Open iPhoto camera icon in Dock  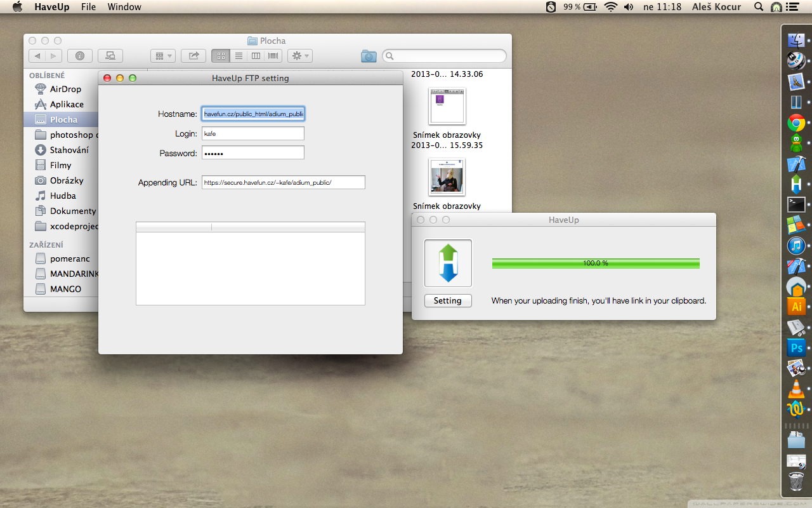(796, 368)
